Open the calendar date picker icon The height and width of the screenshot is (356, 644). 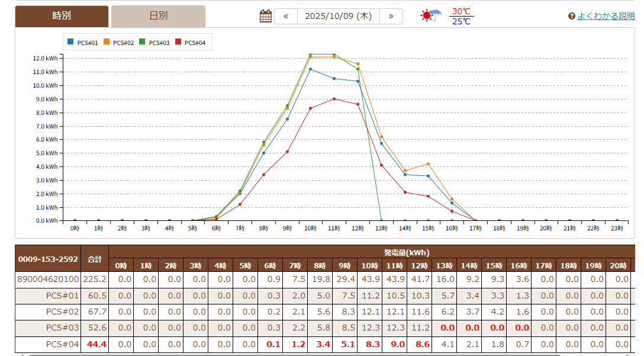(x=266, y=16)
